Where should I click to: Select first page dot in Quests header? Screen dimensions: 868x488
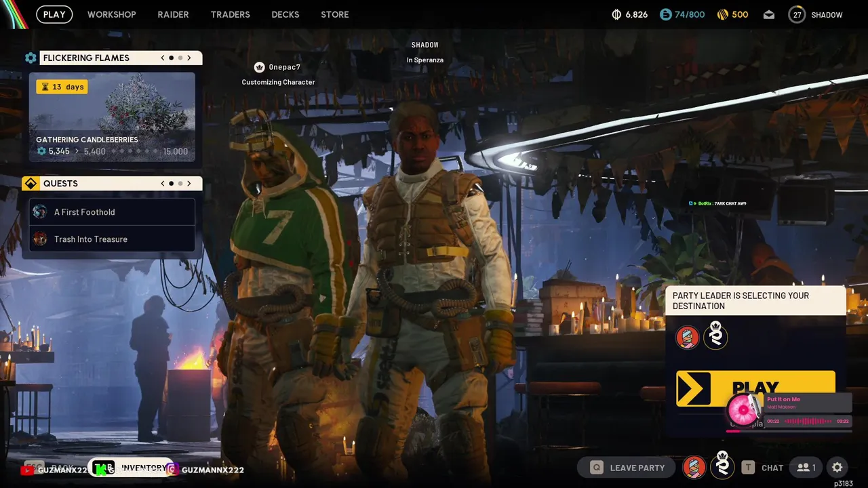tap(171, 184)
